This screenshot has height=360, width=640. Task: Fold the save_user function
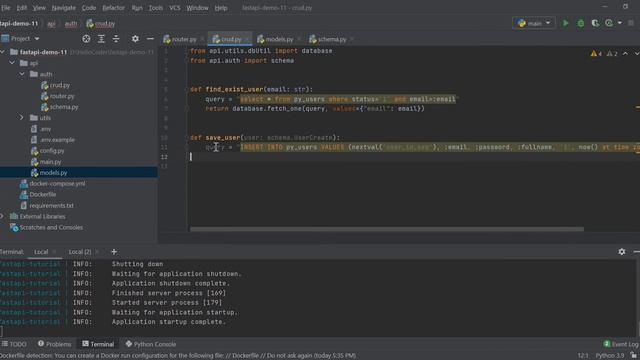point(187,138)
